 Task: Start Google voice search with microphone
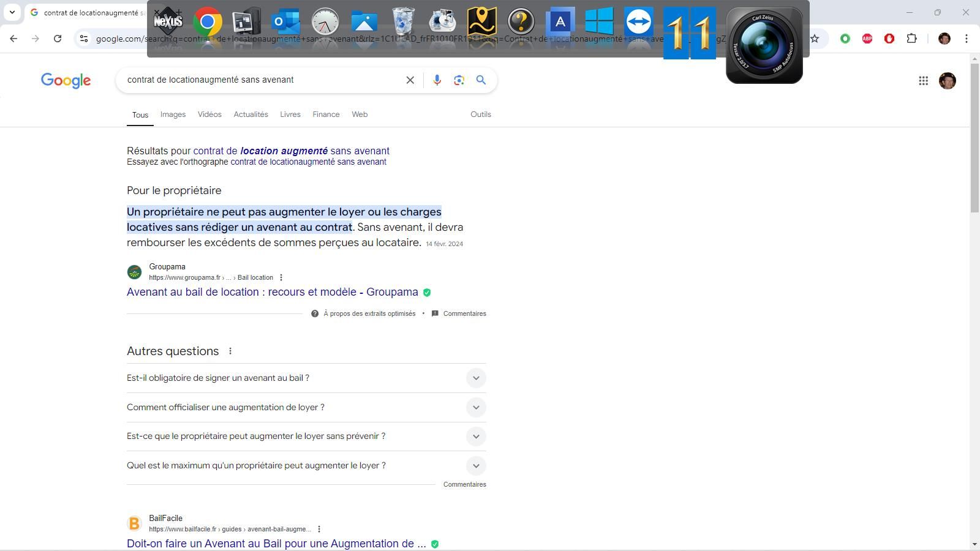[437, 80]
